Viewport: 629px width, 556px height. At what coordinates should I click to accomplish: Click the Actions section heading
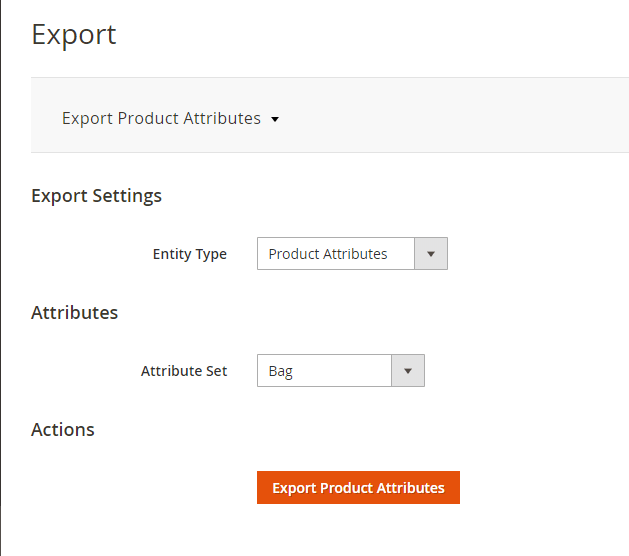(x=63, y=429)
